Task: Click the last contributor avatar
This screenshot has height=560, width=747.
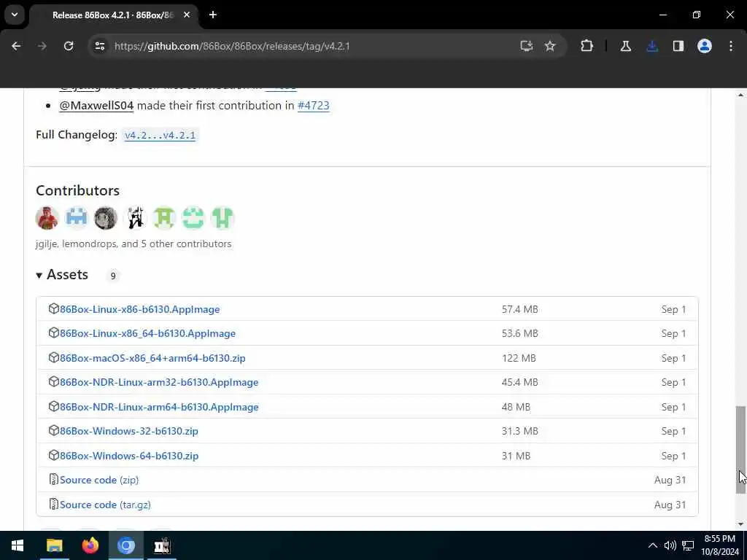Action: coord(222,218)
